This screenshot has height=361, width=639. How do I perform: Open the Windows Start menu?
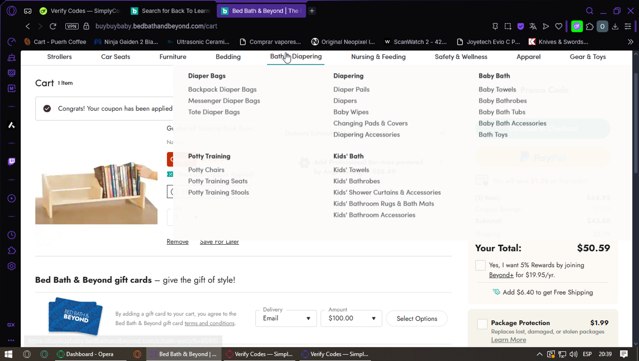(x=8, y=354)
